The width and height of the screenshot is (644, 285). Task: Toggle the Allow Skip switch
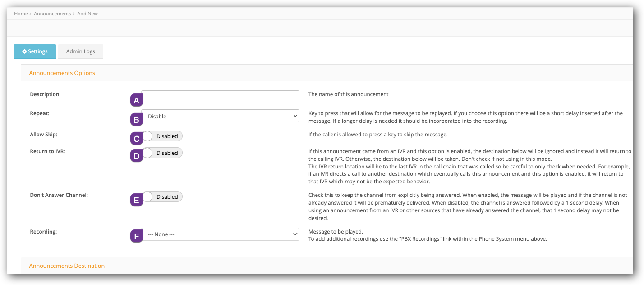pyautogui.click(x=162, y=136)
